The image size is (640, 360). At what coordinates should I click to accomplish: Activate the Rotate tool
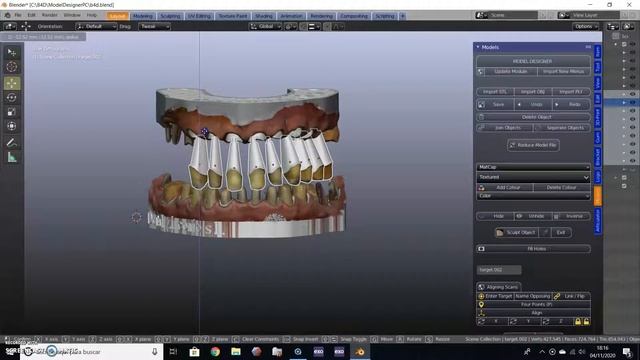click(12, 98)
